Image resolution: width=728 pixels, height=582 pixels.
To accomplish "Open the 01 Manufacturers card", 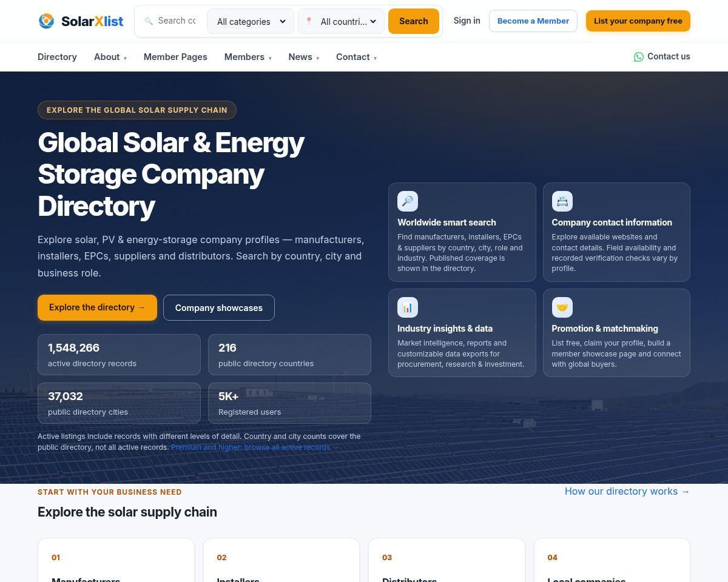I will (x=116, y=560).
